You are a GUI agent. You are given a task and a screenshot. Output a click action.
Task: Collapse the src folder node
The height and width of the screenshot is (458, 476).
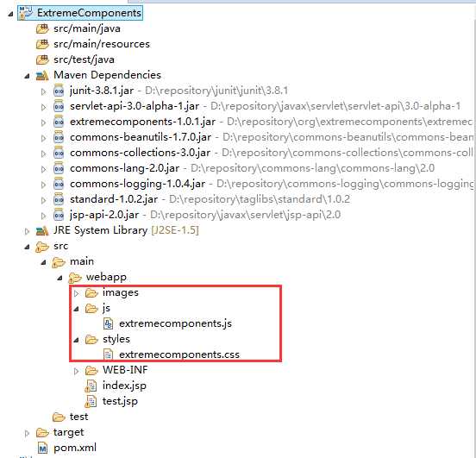[x=28, y=247]
